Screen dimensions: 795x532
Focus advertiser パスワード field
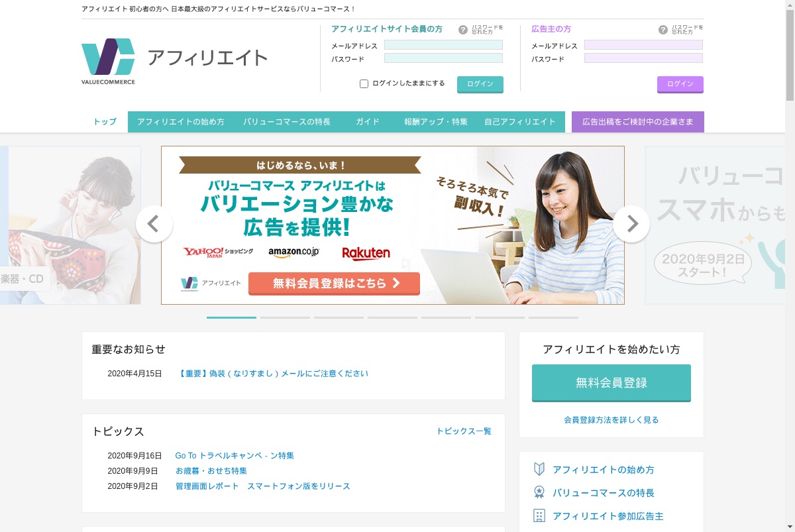[x=643, y=58]
